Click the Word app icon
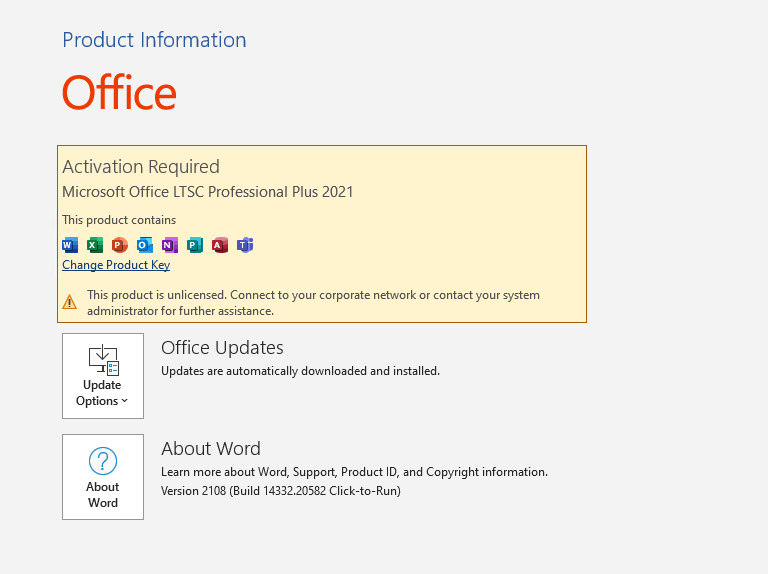 pyautogui.click(x=70, y=245)
